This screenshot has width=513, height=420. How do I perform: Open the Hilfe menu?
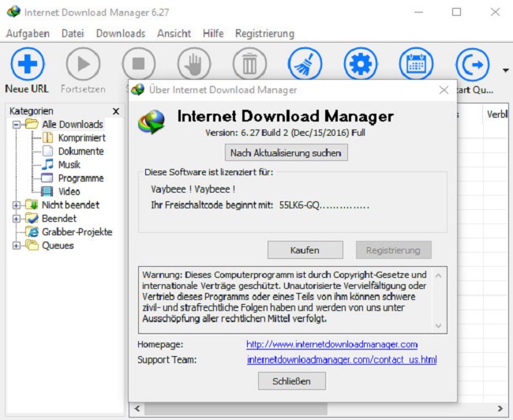click(x=213, y=33)
